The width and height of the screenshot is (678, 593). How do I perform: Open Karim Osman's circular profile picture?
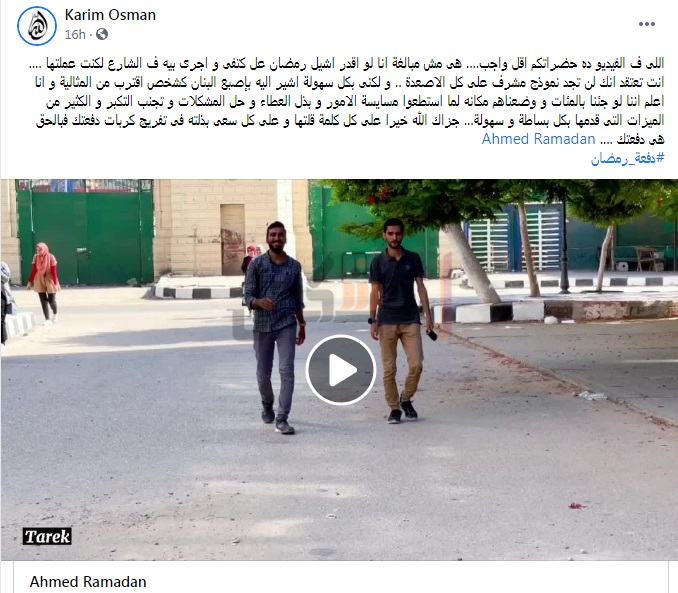[x=37, y=26]
